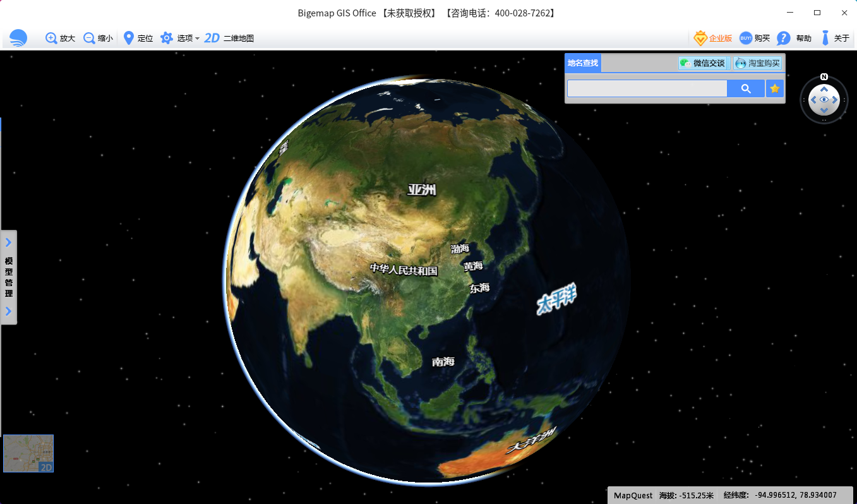Open the 帮助 help question icon

784,38
